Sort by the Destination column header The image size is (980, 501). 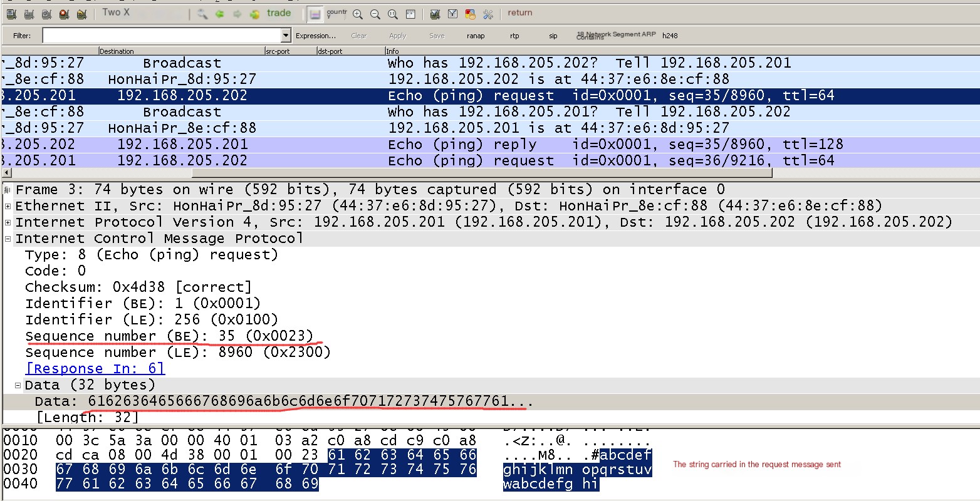181,51
